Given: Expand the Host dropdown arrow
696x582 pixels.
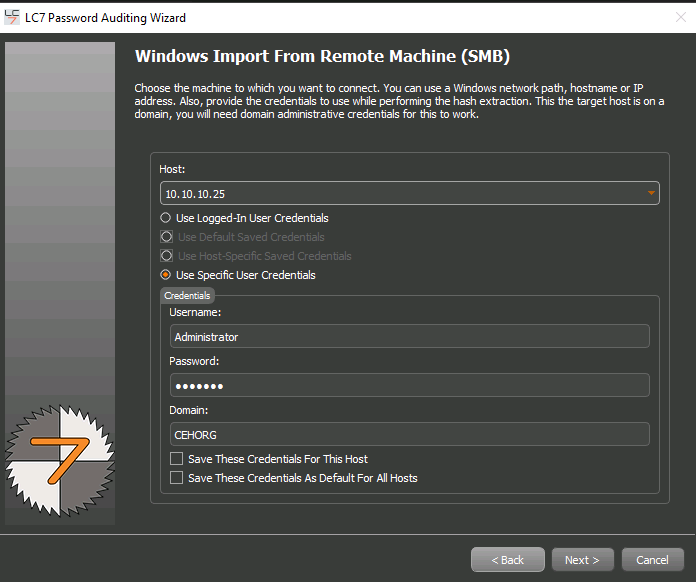Looking at the screenshot, I should coord(651,192).
